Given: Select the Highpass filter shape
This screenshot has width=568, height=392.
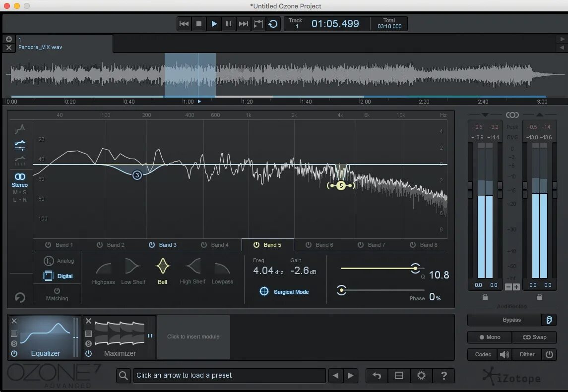Looking at the screenshot, I should click(x=103, y=273).
